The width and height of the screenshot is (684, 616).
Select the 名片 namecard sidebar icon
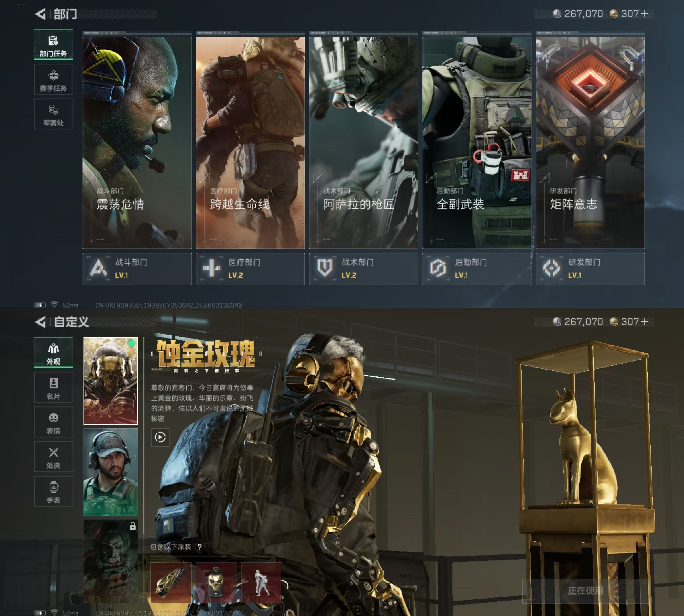(x=54, y=388)
